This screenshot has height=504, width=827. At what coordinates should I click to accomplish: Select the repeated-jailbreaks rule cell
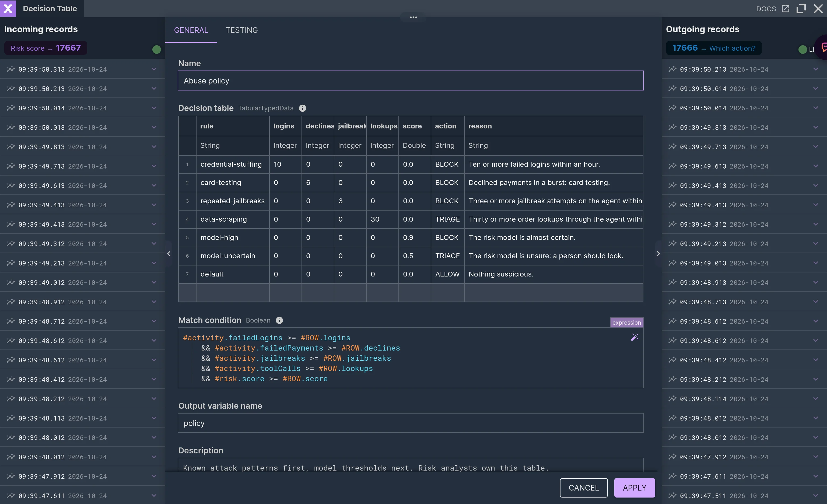[233, 201]
